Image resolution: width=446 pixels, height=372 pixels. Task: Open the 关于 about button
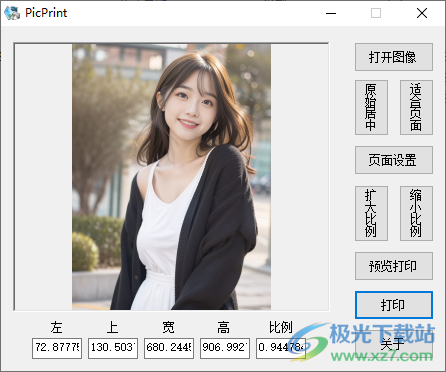[x=394, y=345]
